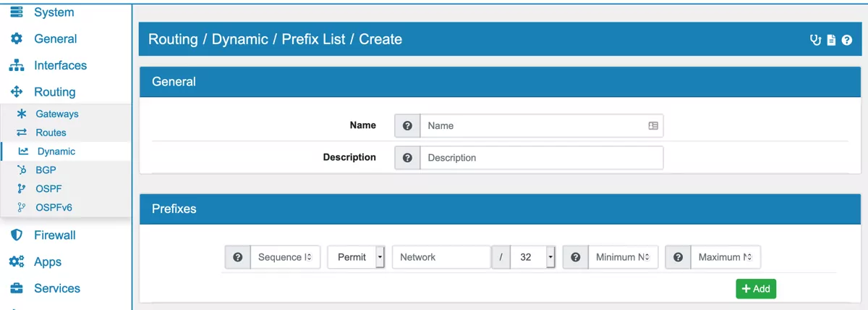Focus the Name input field
This screenshot has width=868, height=310.
point(541,125)
